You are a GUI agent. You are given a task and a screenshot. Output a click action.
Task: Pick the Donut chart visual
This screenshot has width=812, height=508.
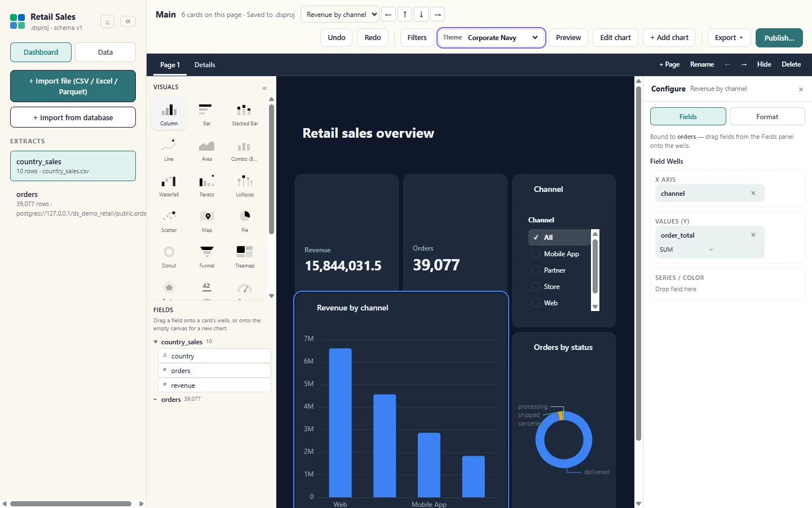(169, 256)
